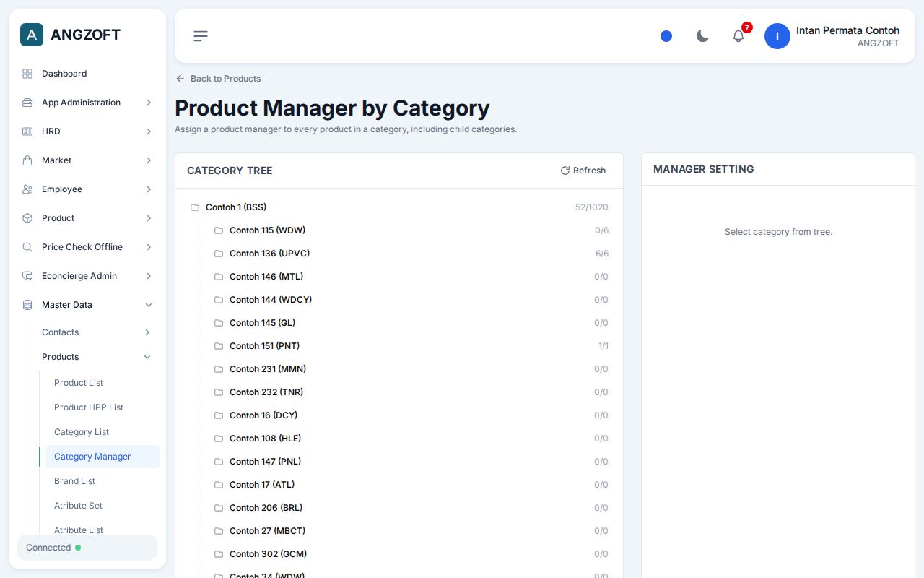Click Back to Products link

[218, 79]
